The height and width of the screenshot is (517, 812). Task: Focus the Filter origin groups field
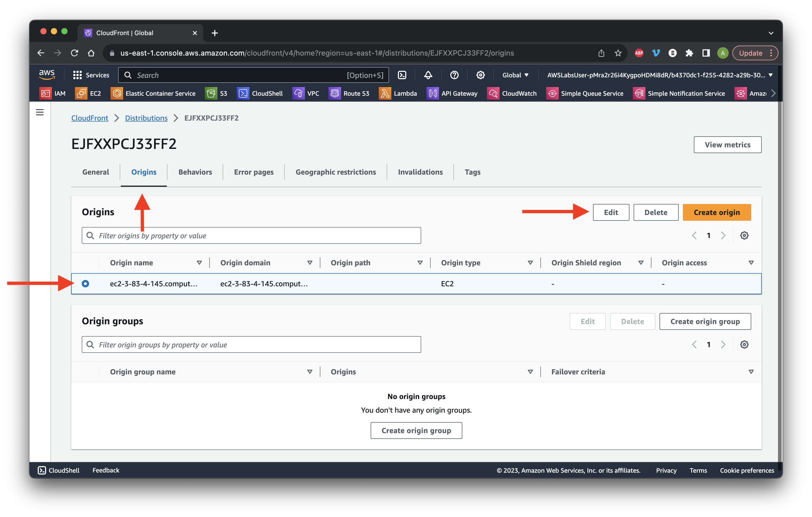[x=251, y=344]
